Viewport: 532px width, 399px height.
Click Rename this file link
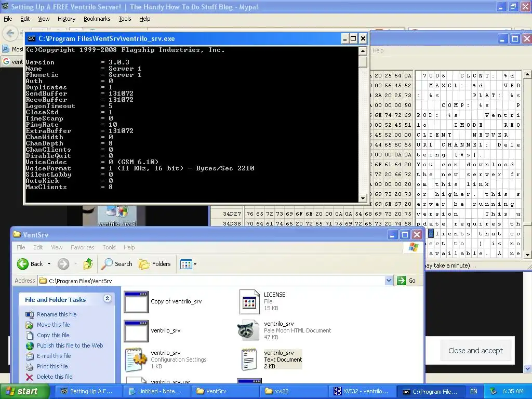tap(57, 314)
